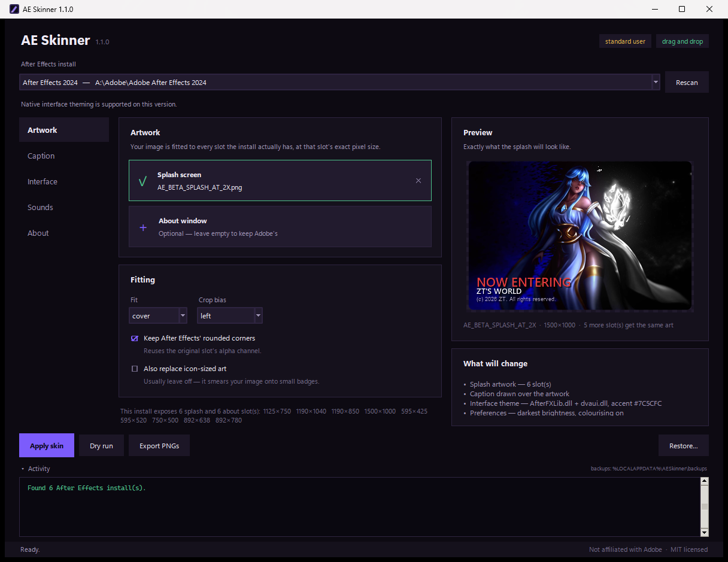
Task: Click the 'Ready.' status bar text
Action: (30, 549)
